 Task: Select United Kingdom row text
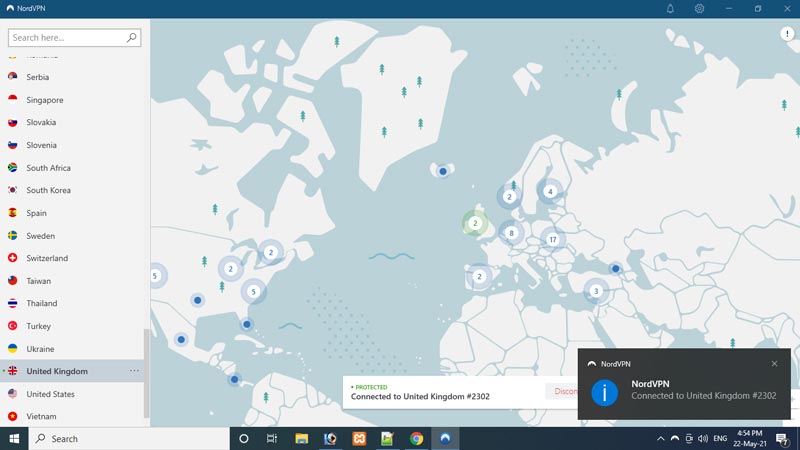(57, 371)
